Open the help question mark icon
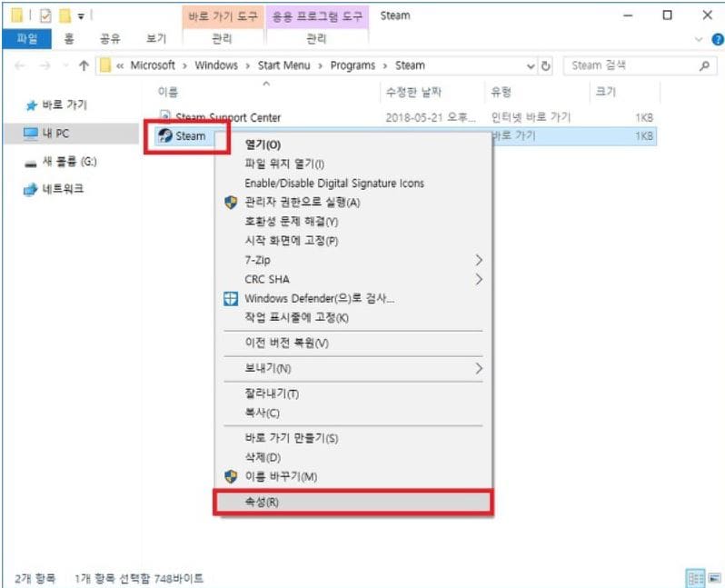This screenshot has width=725, height=588. (x=718, y=40)
